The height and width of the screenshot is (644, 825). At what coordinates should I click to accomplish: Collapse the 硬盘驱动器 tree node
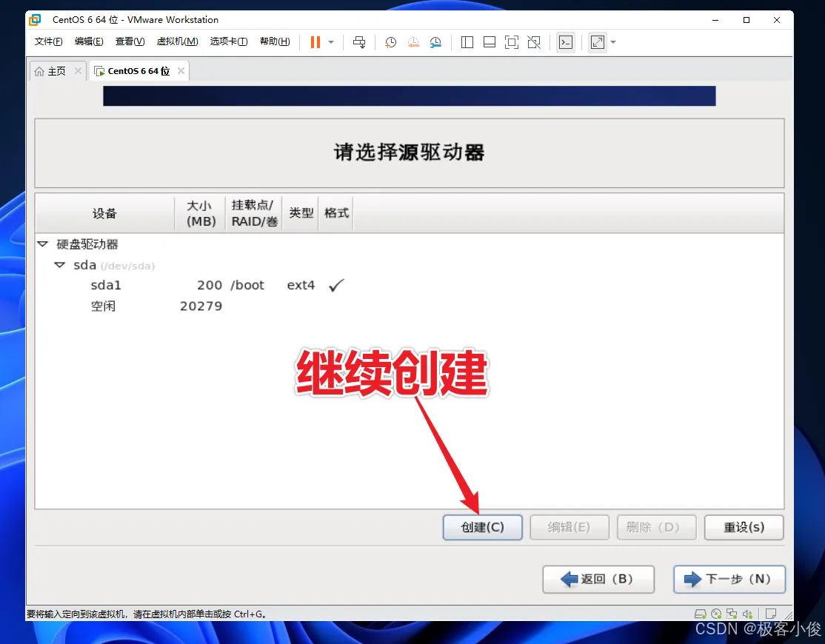43,244
